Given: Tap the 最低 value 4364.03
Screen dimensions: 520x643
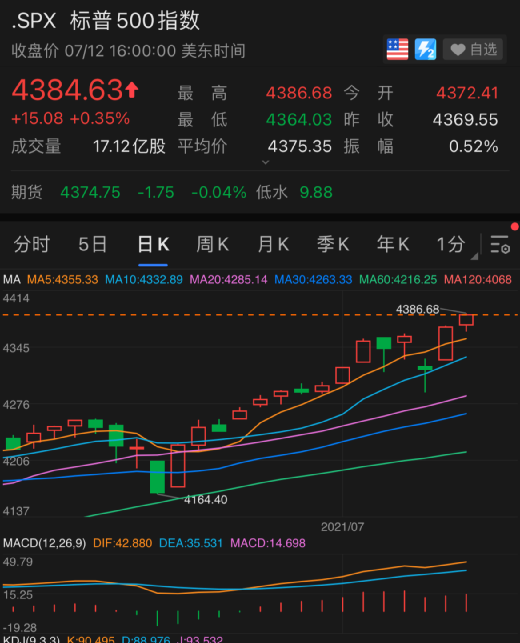Looking at the screenshot, I should [x=299, y=120].
